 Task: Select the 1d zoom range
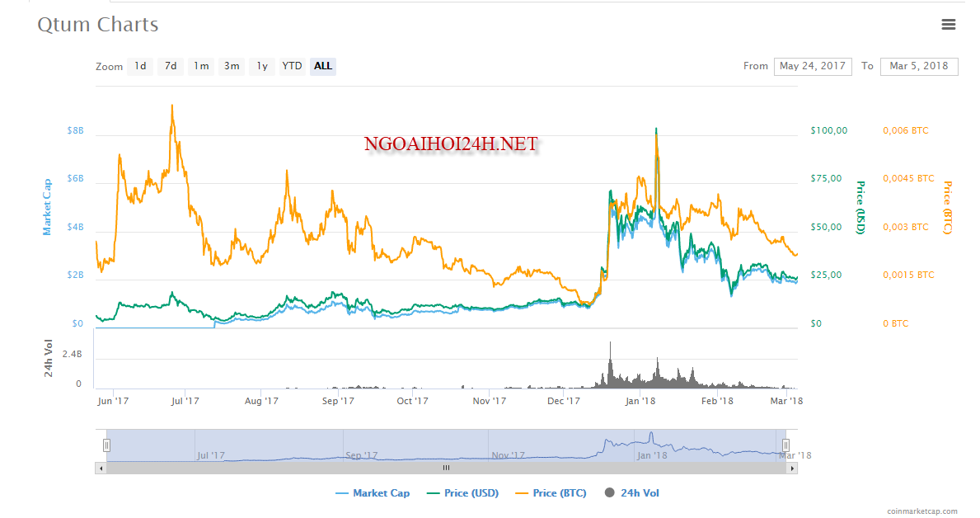click(x=141, y=66)
